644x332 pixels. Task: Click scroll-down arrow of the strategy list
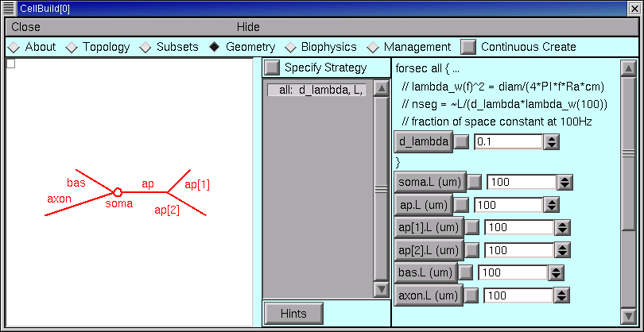[380, 289]
